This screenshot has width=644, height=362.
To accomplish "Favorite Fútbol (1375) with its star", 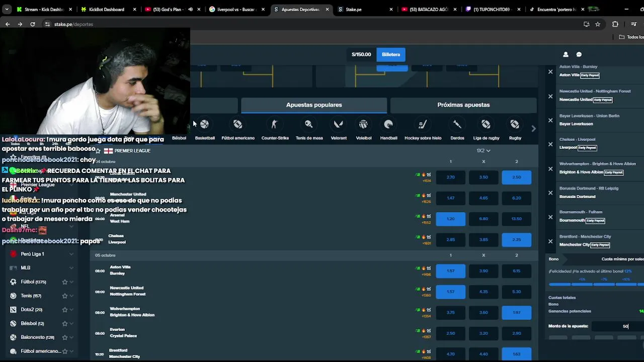I will click(64, 282).
